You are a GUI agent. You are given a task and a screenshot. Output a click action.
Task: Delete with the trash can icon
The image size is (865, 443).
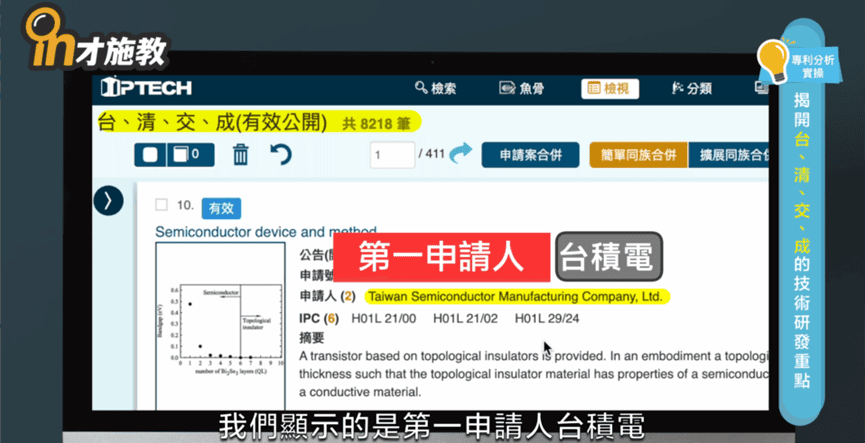[241, 155]
